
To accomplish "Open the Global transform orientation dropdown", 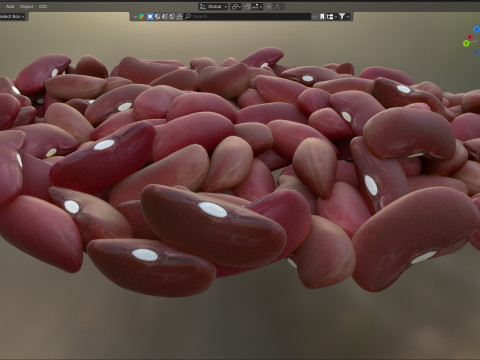I will tap(213, 7).
